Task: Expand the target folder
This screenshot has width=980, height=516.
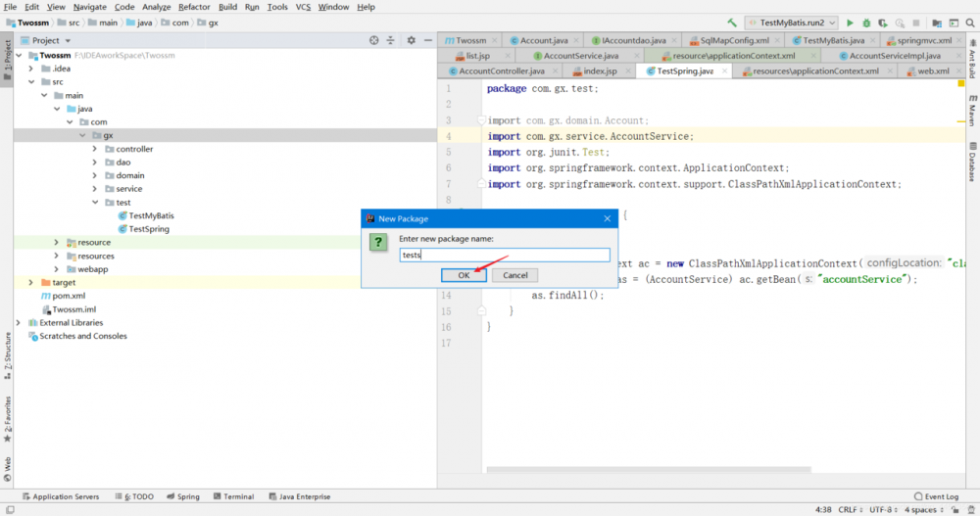Action: click(31, 282)
